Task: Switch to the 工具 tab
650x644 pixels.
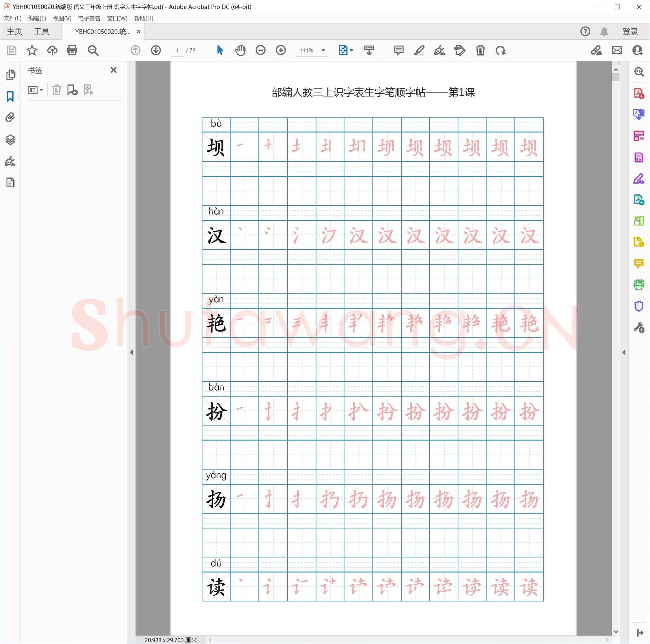Action: click(41, 32)
